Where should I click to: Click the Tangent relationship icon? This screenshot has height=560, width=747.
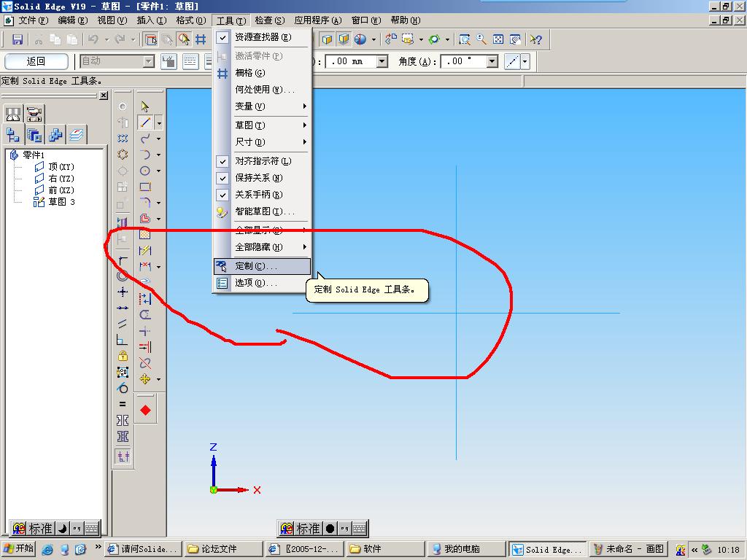click(123, 388)
